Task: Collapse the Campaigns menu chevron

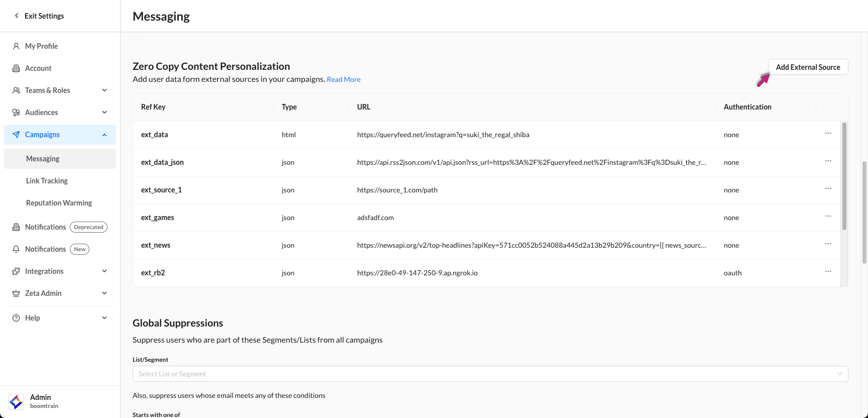Action: click(104, 135)
